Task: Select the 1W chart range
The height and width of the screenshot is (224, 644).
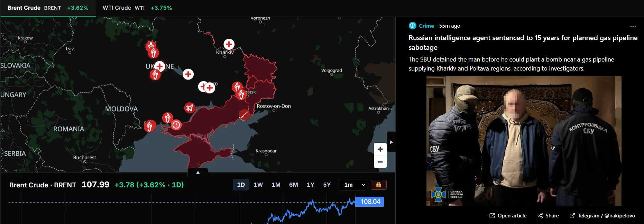Action: pos(258,185)
